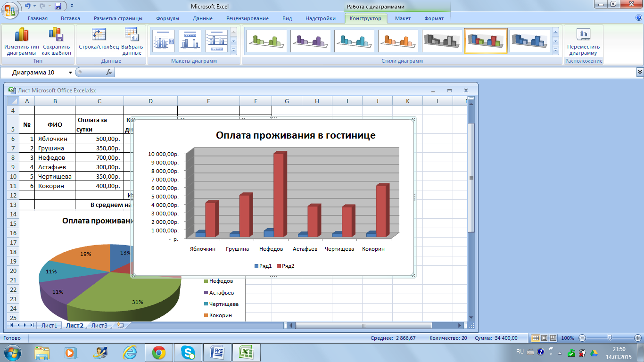The image size is (644, 362).
Task: Click Изменить тип диаграммы icon
Action: click(22, 41)
